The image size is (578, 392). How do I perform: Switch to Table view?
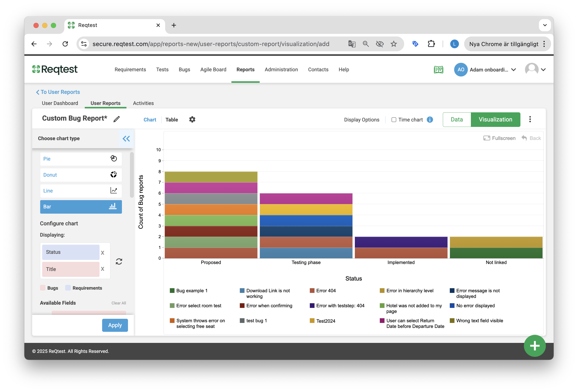point(172,120)
